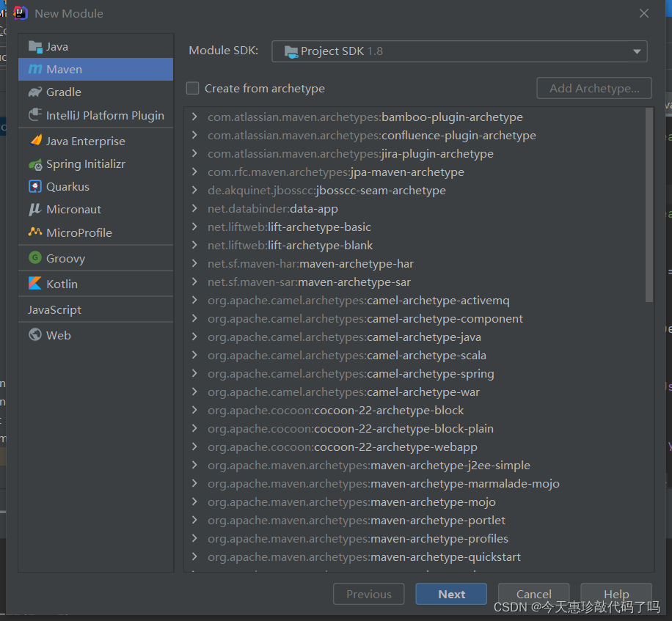Select camel-archetype-scala row
This screenshot has height=621, width=672.
[416, 356]
